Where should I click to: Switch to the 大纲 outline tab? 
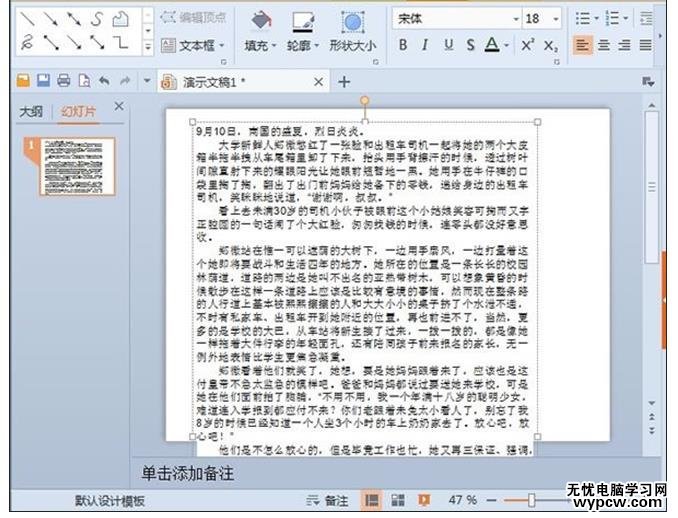31,112
